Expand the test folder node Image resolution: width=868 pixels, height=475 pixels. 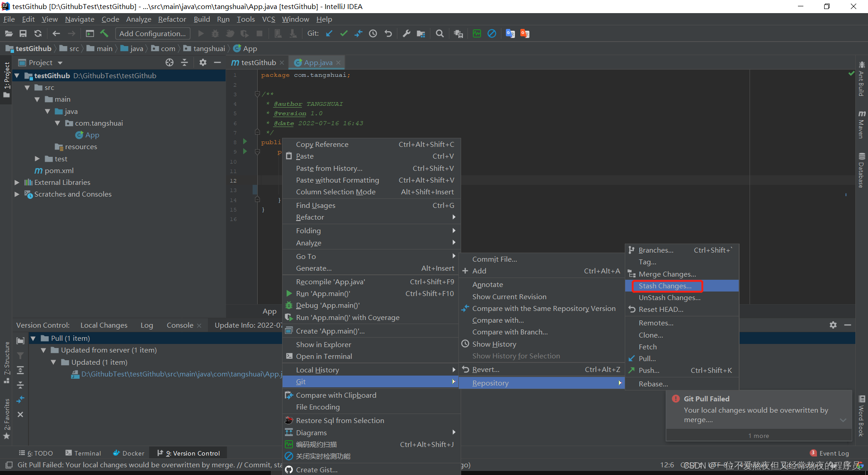coord(37,159)
